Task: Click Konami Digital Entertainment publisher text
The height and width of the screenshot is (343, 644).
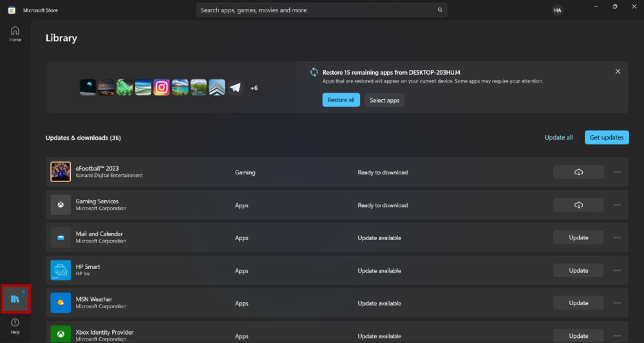Action: click(109, 176)
